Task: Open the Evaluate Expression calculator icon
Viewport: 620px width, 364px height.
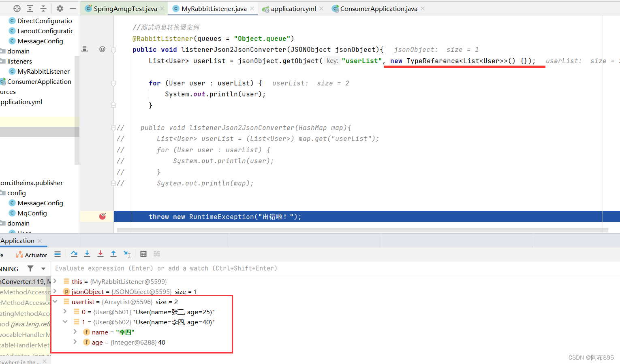Action: pyautogui.click(x=143, y=254)
